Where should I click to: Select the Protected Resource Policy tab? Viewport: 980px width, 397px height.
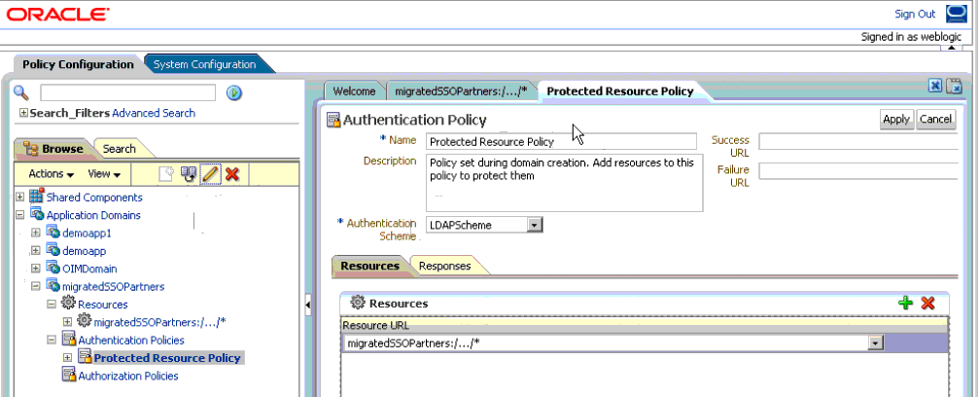coord(620,91)
